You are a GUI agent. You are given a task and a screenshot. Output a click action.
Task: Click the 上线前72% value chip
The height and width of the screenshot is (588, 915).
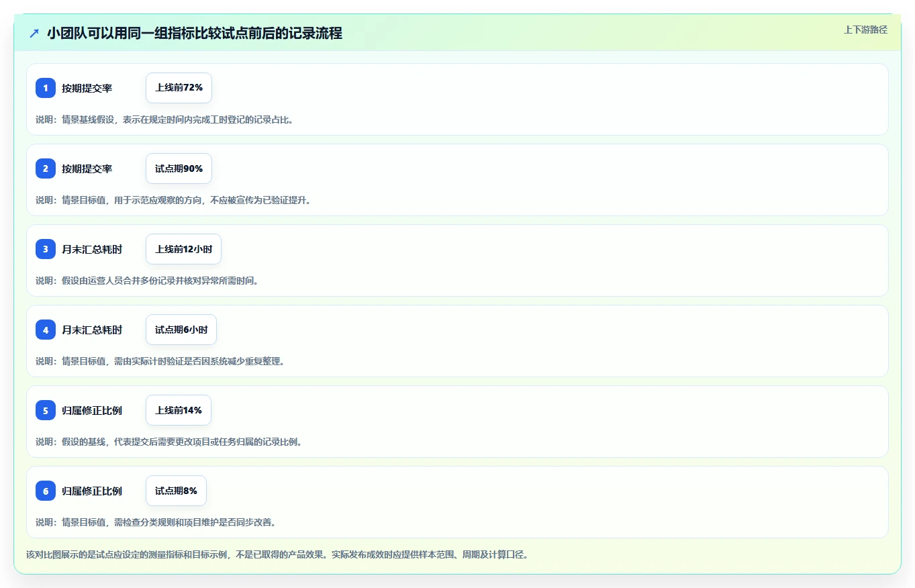[x=179, y=88]
